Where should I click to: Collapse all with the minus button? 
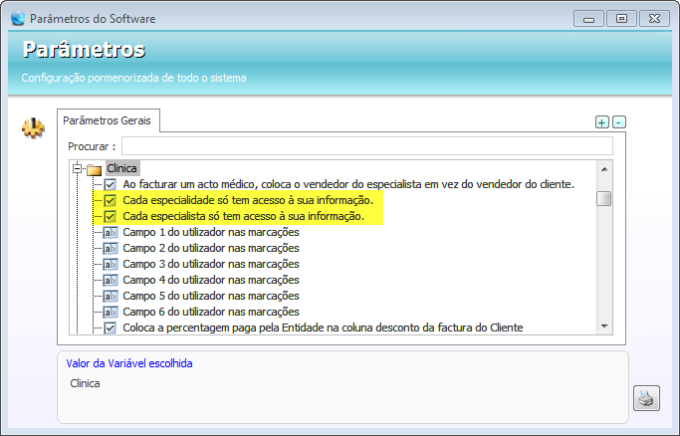pyautogui.click(x=619, y=122)
